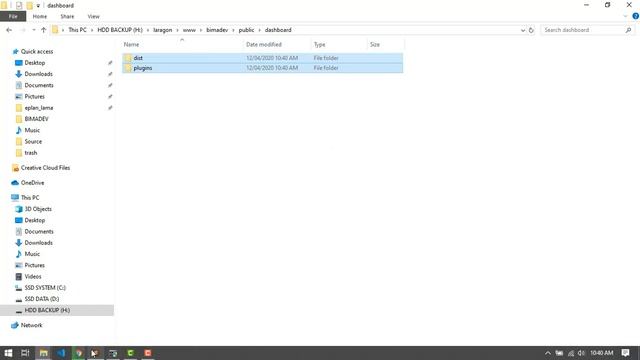Click the taskbar clock 10:40 AM
This screenshot has width=640, height=360.
click(x=602, y=353)
